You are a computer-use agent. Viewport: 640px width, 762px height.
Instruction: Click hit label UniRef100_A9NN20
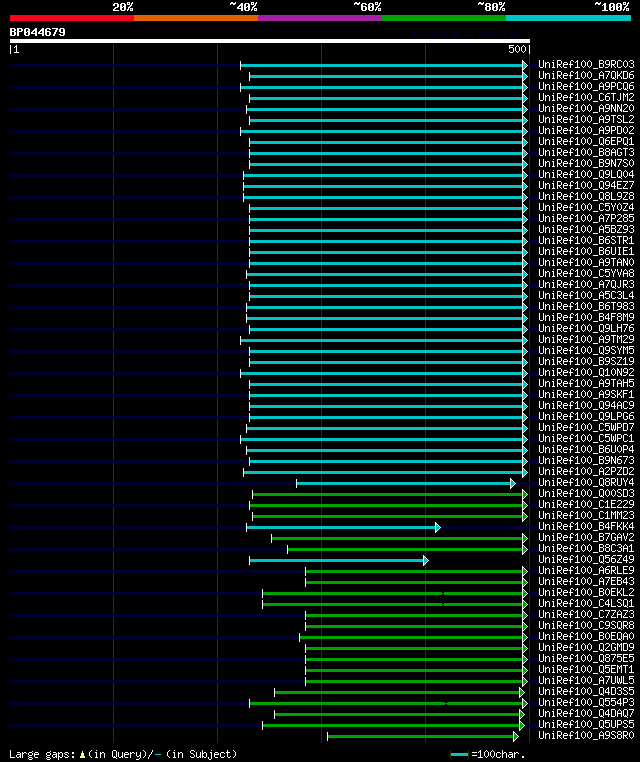(586, 108)
